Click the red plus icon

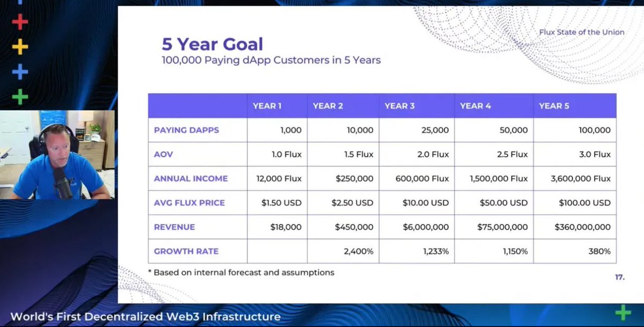20,21
